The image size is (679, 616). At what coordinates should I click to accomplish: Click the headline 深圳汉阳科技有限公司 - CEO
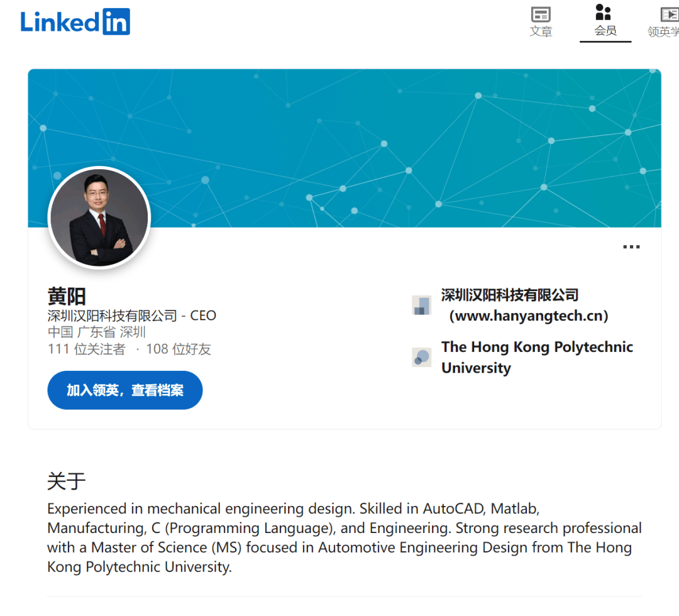(x=131, y=316)
